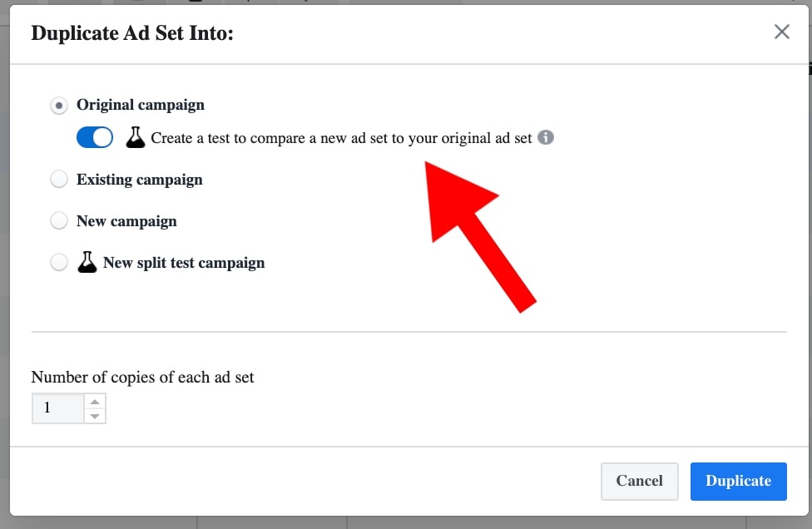
Task: Select the New campaign radio button
Action: (x=59, y=221)
